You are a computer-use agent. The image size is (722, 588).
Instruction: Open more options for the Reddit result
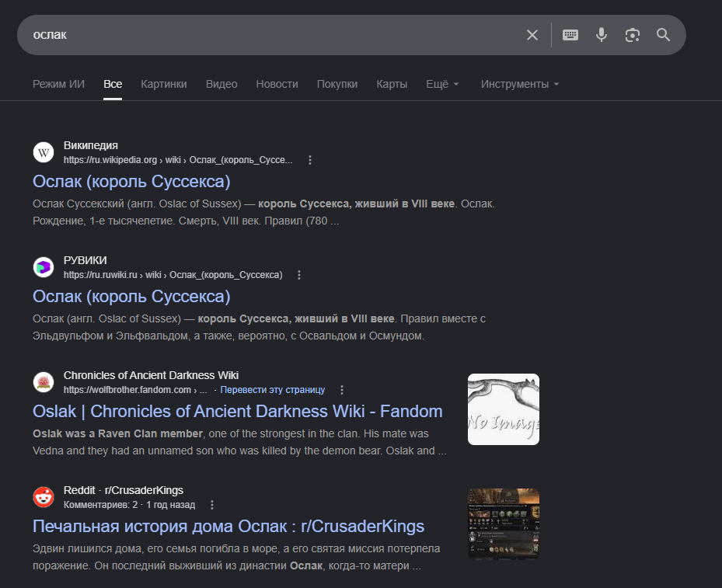click(x=212, y=505)
